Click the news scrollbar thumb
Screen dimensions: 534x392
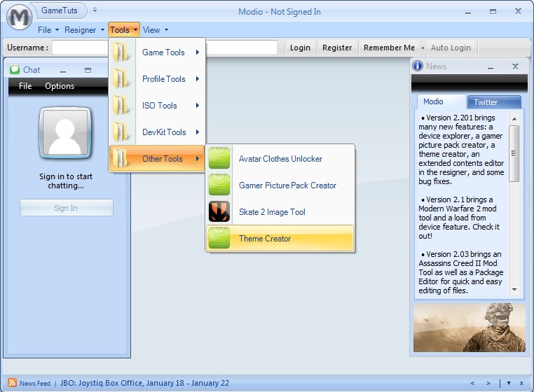pyautogui.click(x=514, y=153)
